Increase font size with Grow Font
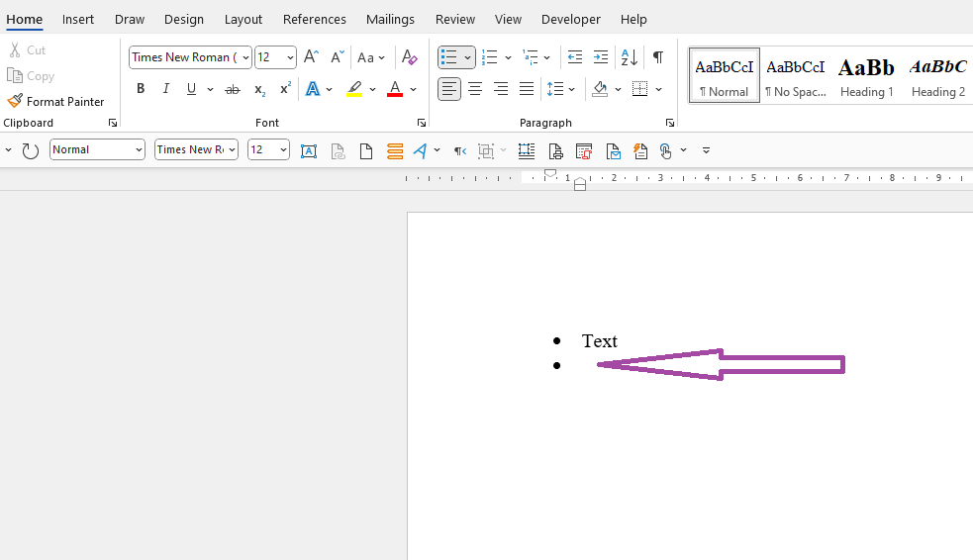 312,57
